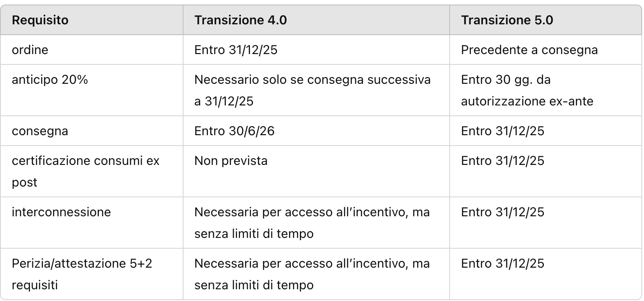Select the "certificazione consumi ex post" cell
Screen dimensions: 644x301
point(86,171)
